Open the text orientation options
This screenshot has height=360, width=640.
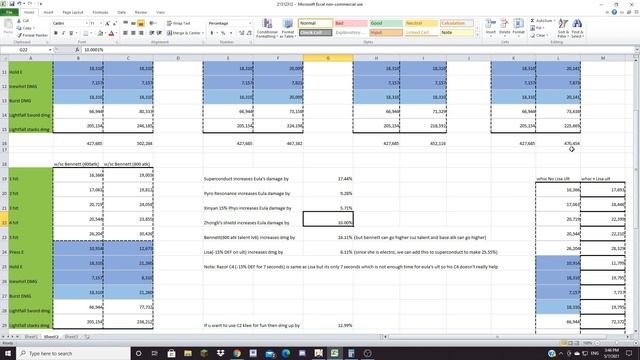(x=153, y=23)
